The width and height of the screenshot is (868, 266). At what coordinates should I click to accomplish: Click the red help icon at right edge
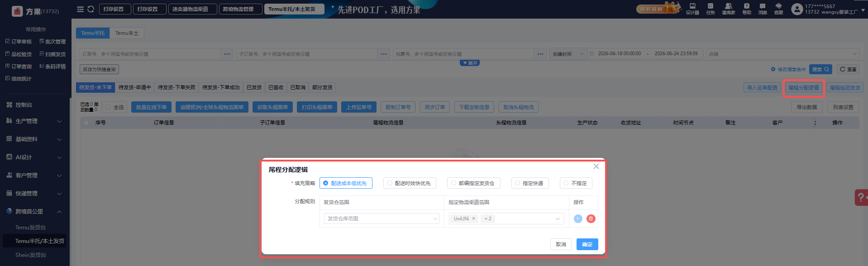pyautogui.click(x=861, y=197)
